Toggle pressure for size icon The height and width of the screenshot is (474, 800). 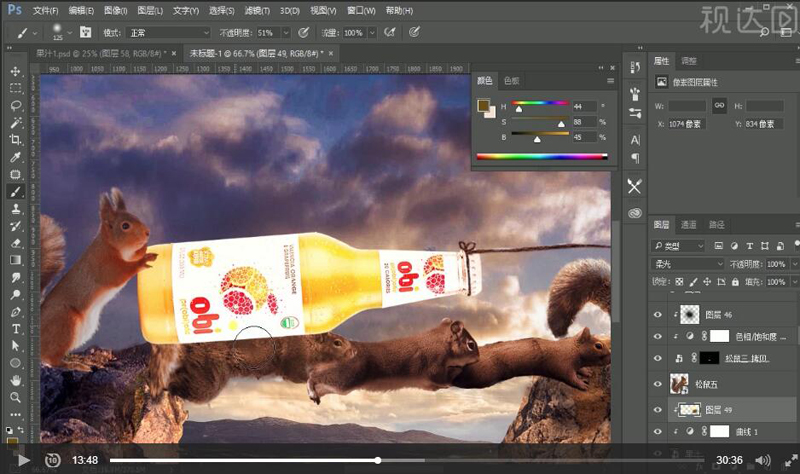coord(414,33)
